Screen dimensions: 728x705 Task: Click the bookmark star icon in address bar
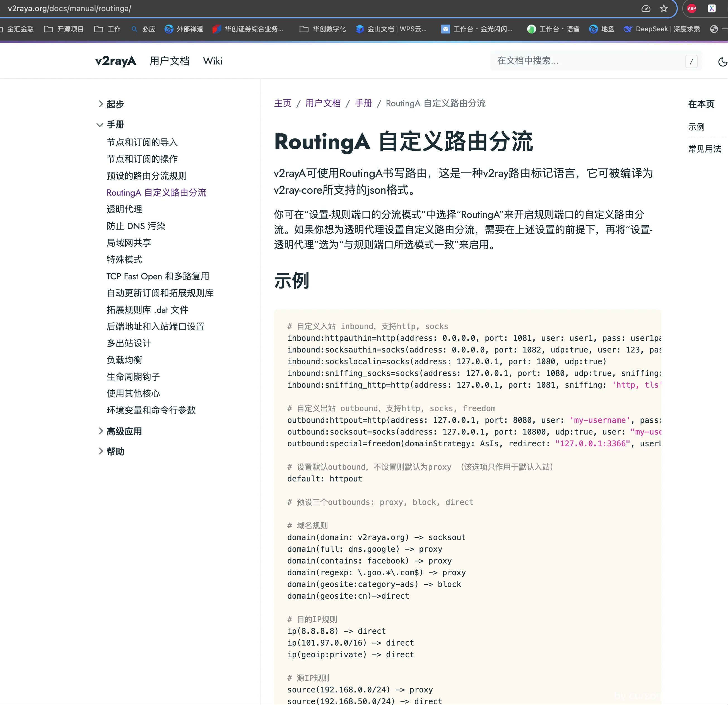click(x=664, y=9)
